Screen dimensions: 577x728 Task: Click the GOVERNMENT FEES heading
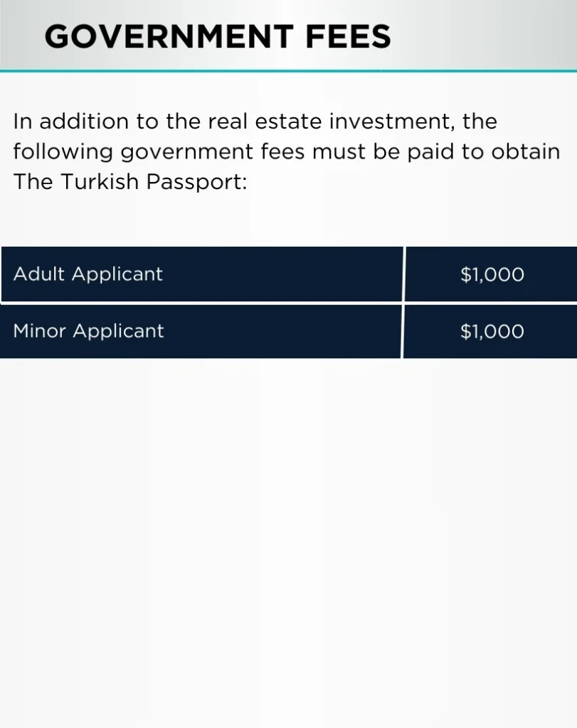pos(218,37)
